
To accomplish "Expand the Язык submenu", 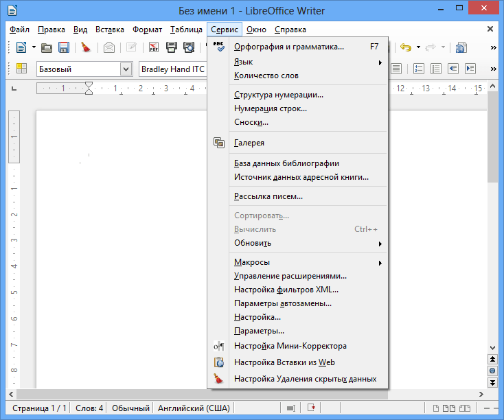I will click(298, 62).
